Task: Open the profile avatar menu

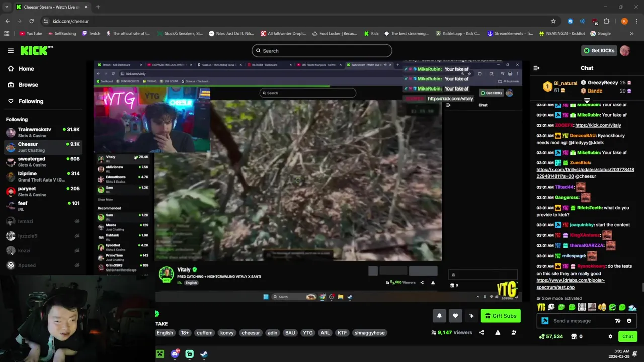Action: click(625, 51)
